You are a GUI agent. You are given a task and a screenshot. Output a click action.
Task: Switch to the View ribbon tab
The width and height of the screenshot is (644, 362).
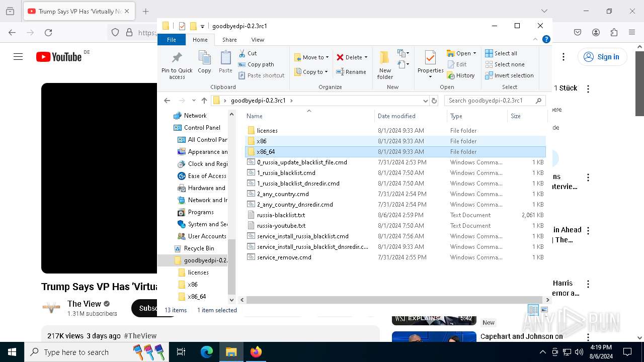(x=258, y=40)
